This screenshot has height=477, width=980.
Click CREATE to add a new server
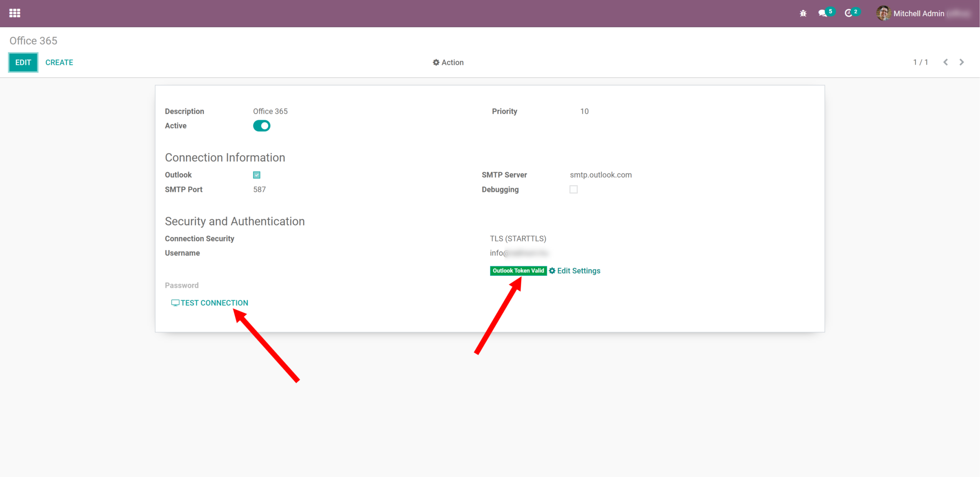(59, 62)
